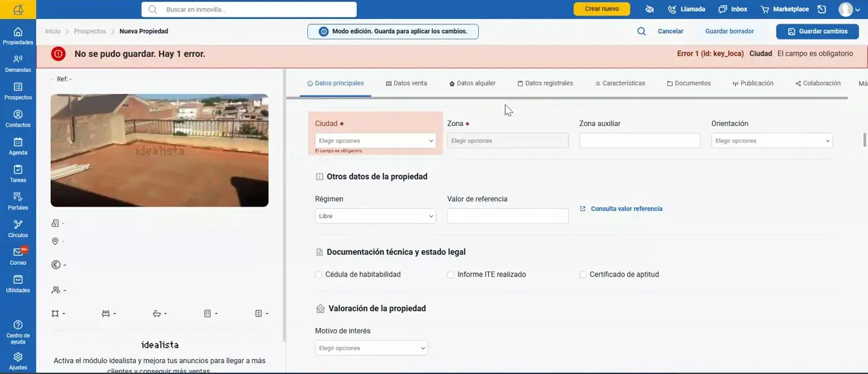Open the Ciudad dropdown
Screen dimensions: 868x374
pyautogui.click(x=375, y=141)
